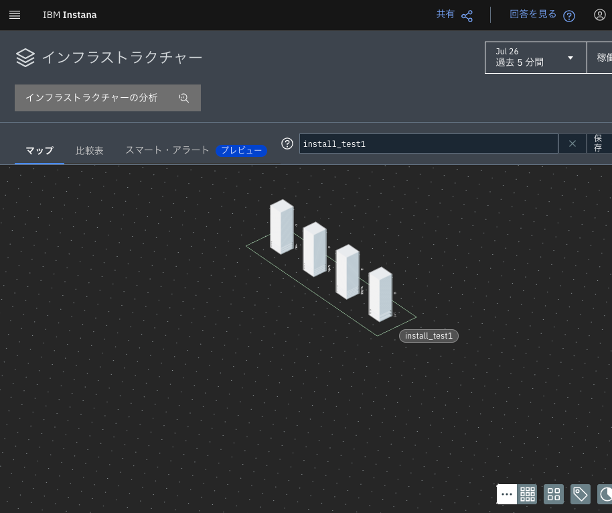Click the share icon in header

click(467, 15)
